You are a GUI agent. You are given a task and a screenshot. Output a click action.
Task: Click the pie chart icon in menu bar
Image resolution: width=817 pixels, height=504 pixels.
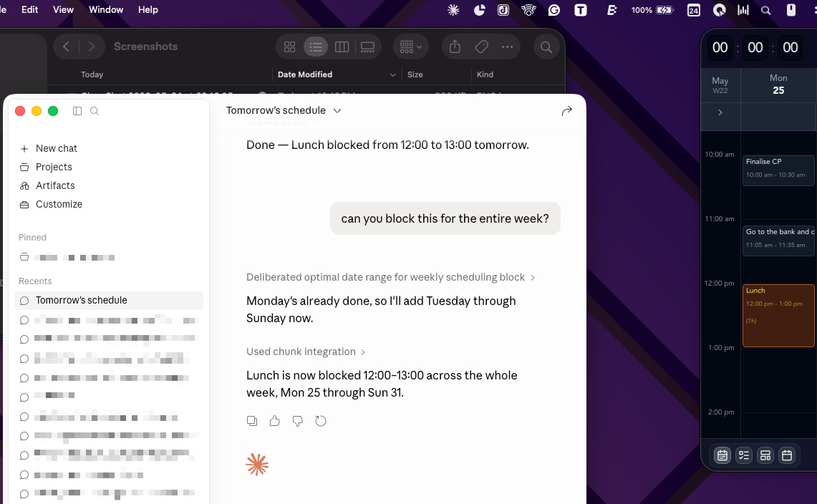click(479, 10)
